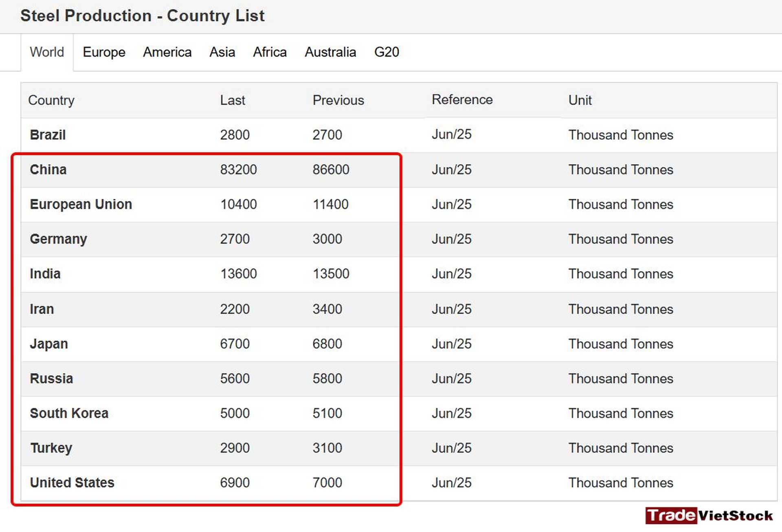Image resolution: width=782 pixels, height=532 pixels.
Task: Click Iran's previous value 3400
Action: [327, 309]
